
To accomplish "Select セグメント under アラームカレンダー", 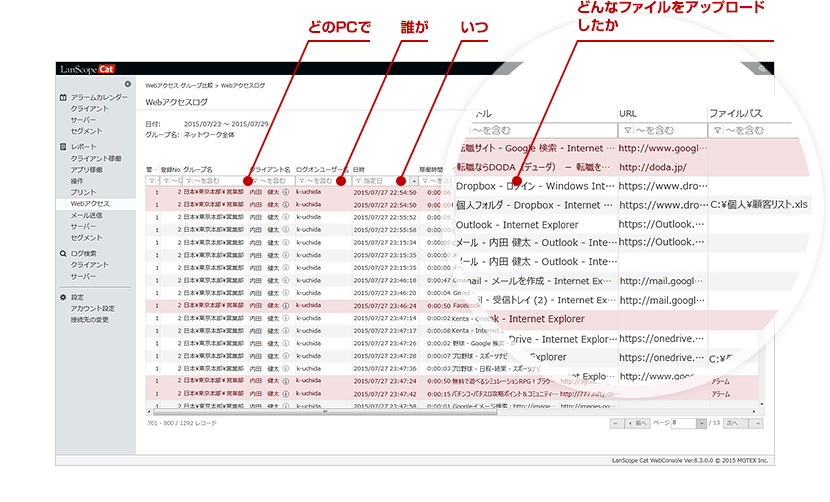I will [x=86, y=131].
